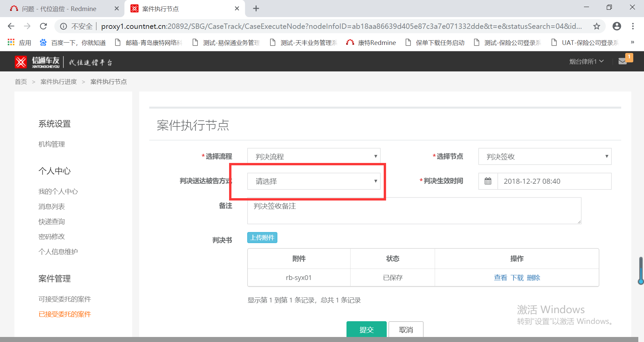Click the 信通车友 logo

pyautogui.click(x=37, y=62)
